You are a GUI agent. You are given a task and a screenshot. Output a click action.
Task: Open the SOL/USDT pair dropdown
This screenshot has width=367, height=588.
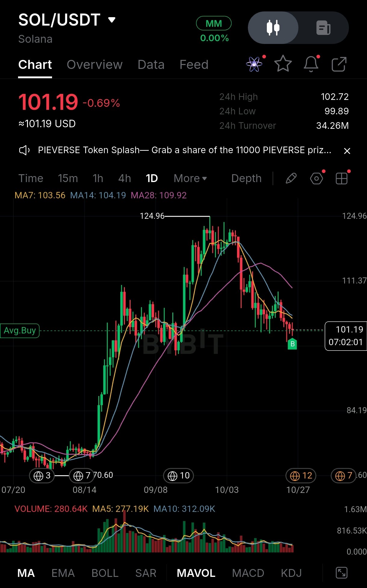(112, 20)
